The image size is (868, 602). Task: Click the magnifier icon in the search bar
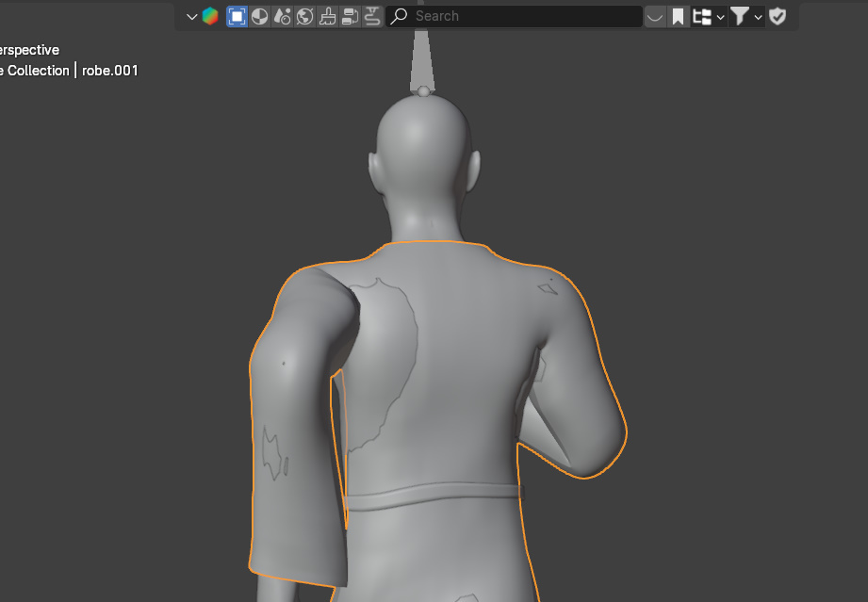pyautogui.click(x=399, y=17)
